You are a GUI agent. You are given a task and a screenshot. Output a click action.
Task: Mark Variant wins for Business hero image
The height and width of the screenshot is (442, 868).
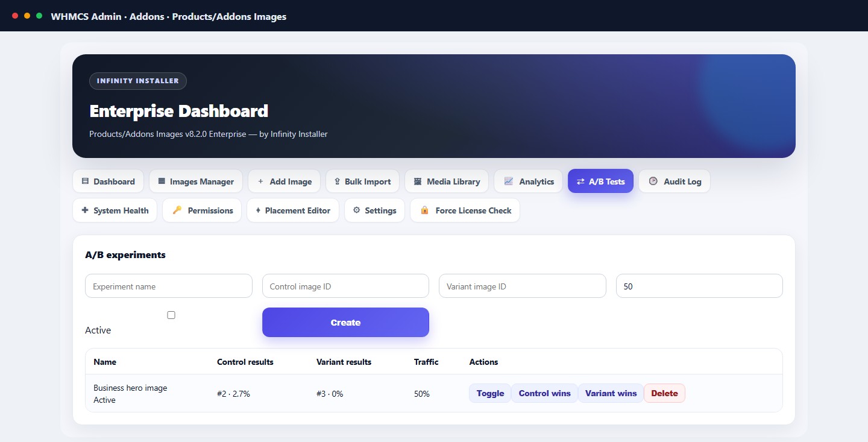click(611, 393)
